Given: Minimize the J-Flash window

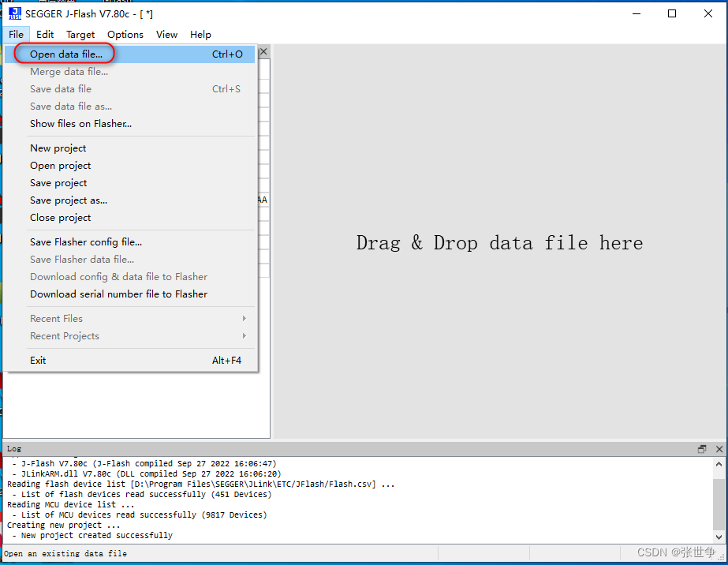Looking at the screenshot, I should click(637, 13).
